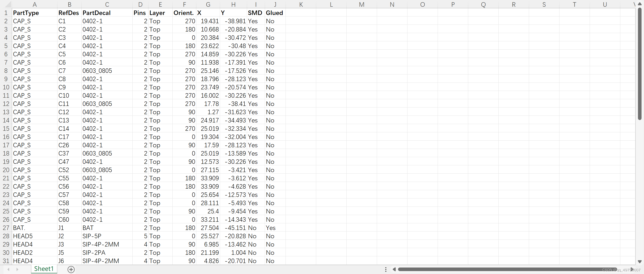Select row 27 header

pos(6,228)
